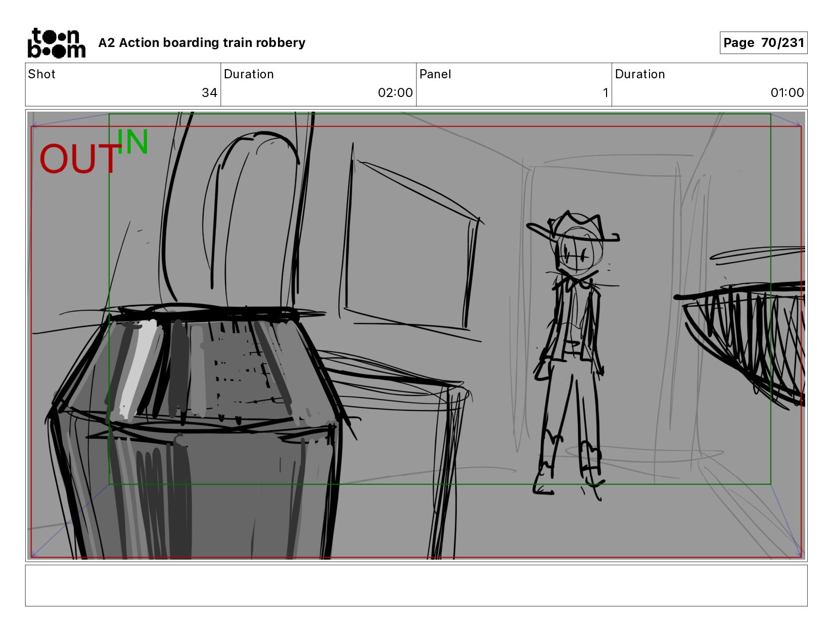The image size is (834, 644).
Task: Click the shot duration value 02:00
Action: [395, 93]
